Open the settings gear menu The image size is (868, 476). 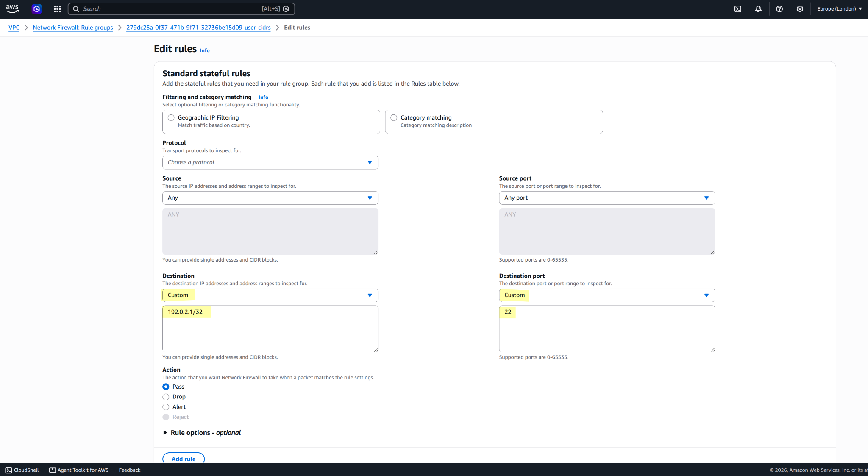click(x=800, y=9)
